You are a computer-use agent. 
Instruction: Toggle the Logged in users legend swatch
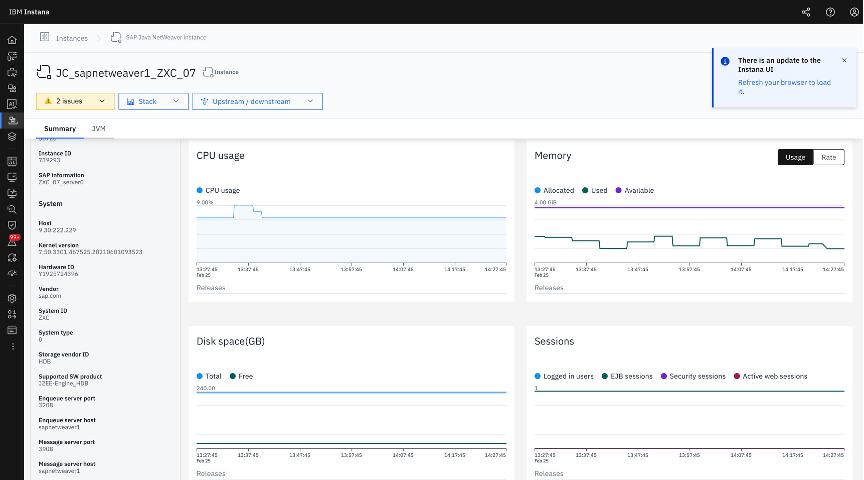point(537,376)
